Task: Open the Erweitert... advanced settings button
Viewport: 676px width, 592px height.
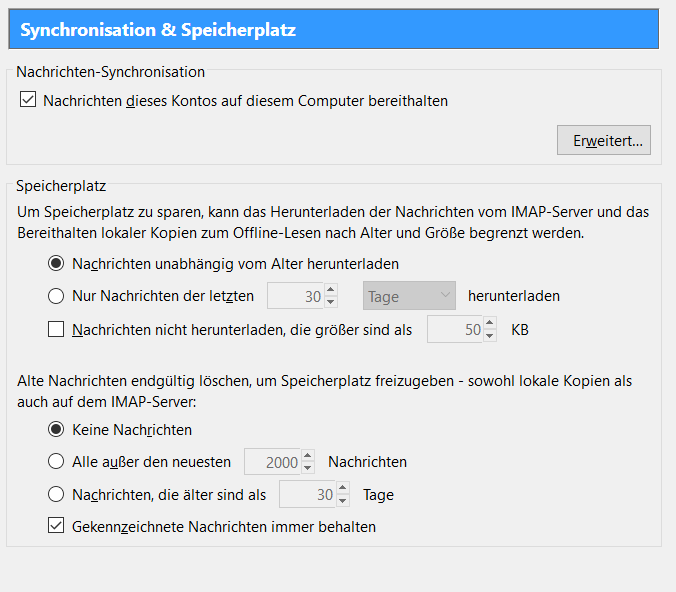Action: coord(604,140)
